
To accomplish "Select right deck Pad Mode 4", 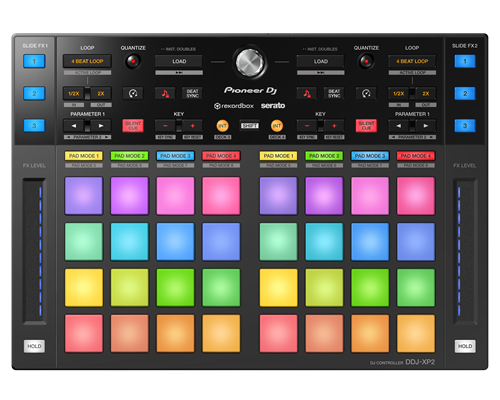I will [416, 156].
